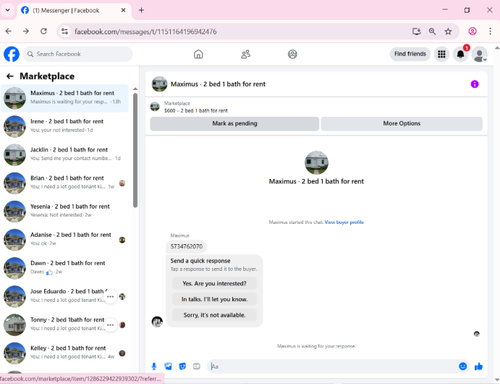Viewport: 500px width, 384px height.
Task: Click the Facebook logo icon
Action: point(11,54)
